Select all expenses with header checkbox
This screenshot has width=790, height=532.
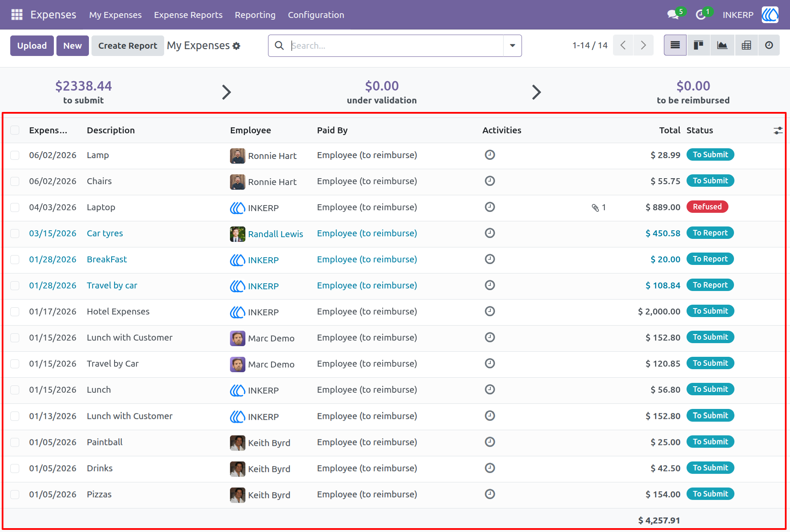tap(15, 130)
